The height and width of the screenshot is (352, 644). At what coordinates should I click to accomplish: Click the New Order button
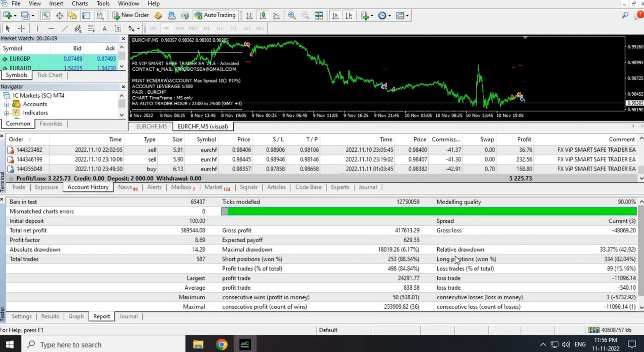point(131,15)
